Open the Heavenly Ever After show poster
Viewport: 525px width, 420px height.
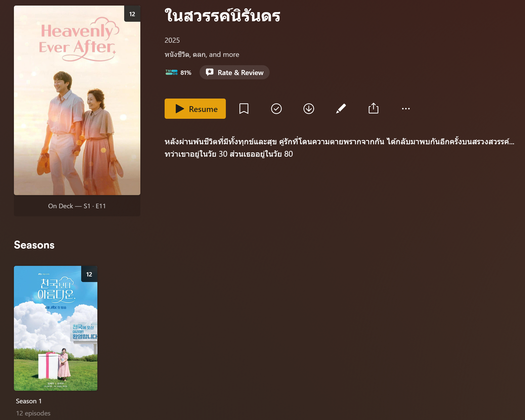pos(77,100)
